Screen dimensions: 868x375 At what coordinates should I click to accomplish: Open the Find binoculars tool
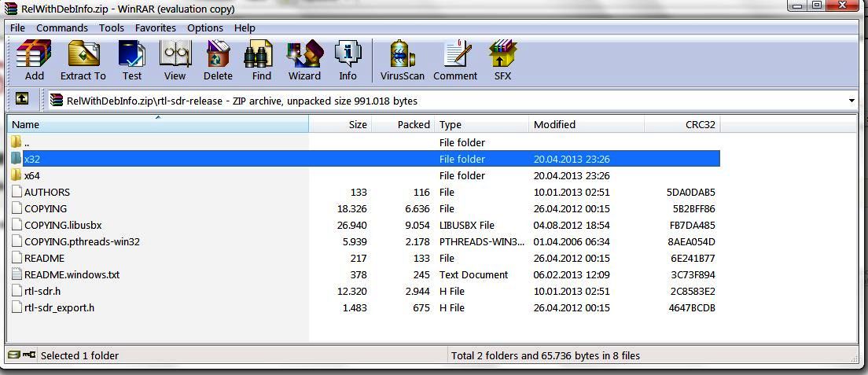click(x=258, y=53)
